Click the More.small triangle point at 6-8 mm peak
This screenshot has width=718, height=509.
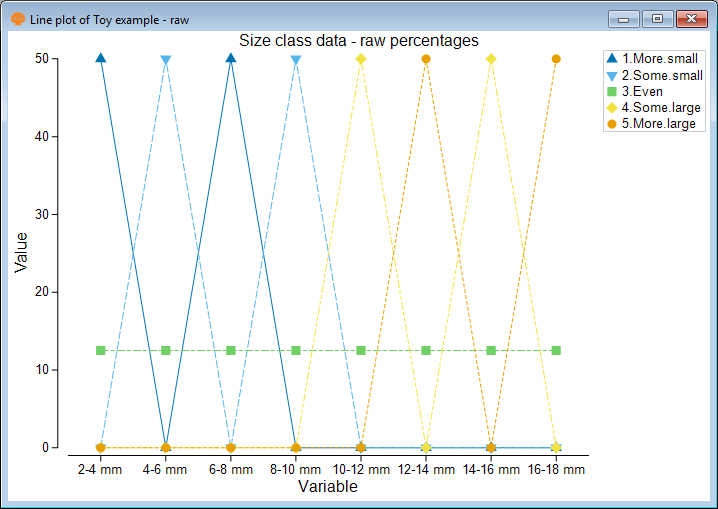(231, 58)
